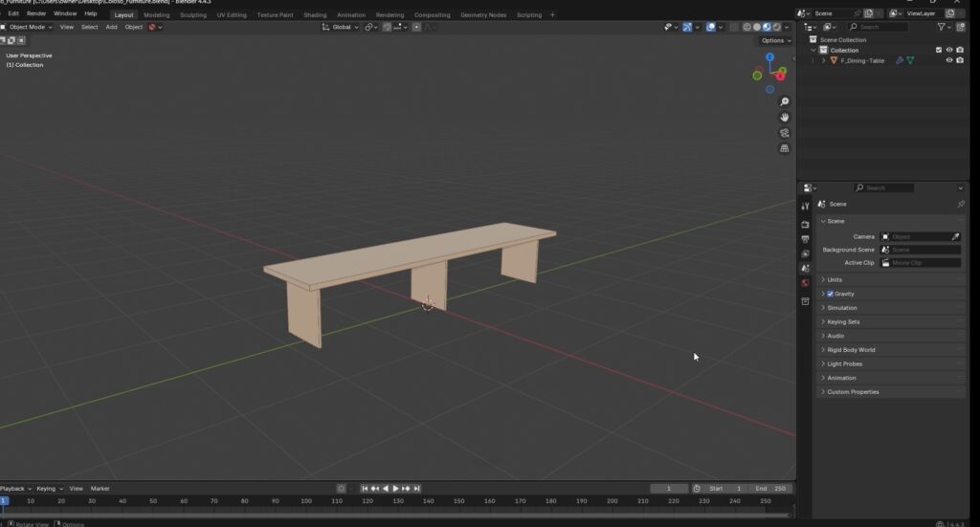Image resolution: width=980 pixels, height=527 pixels.
Task: Hide Collection in viewport via eye icon
Action: (x=949, y=50)
